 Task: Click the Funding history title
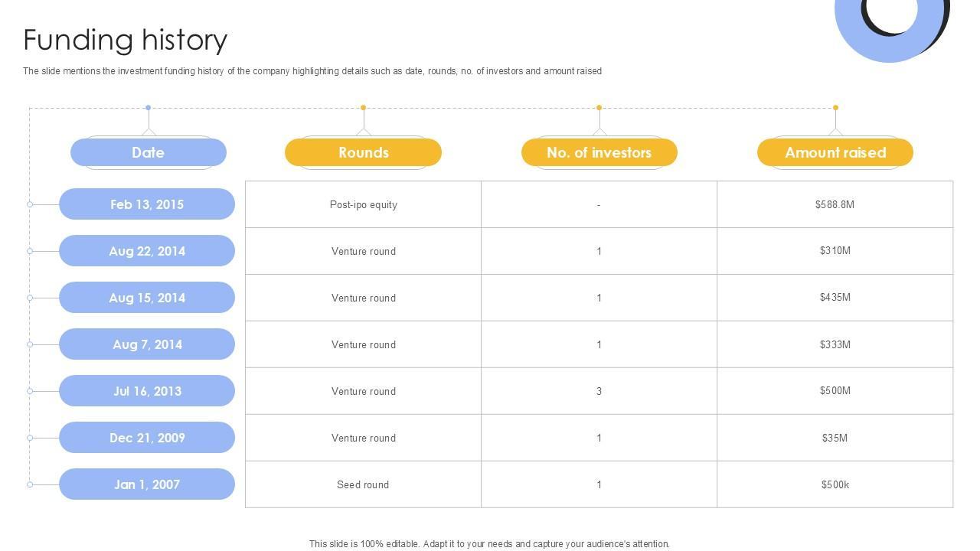[126, 40]
